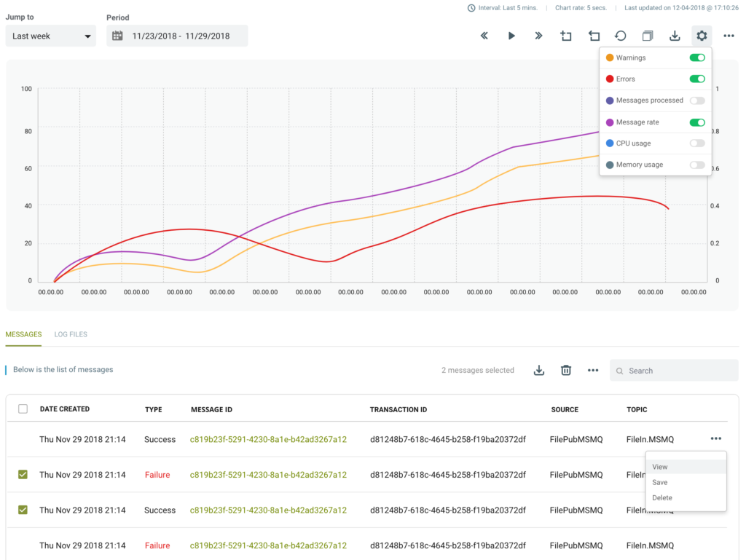Screen dimensions: 746x560
Task: Click the orange Warnings color dot
Action: (610, 58)
